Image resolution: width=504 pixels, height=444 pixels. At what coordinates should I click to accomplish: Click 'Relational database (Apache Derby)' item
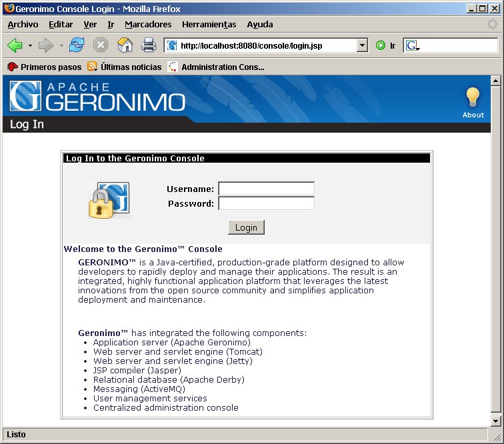(169, 380)
